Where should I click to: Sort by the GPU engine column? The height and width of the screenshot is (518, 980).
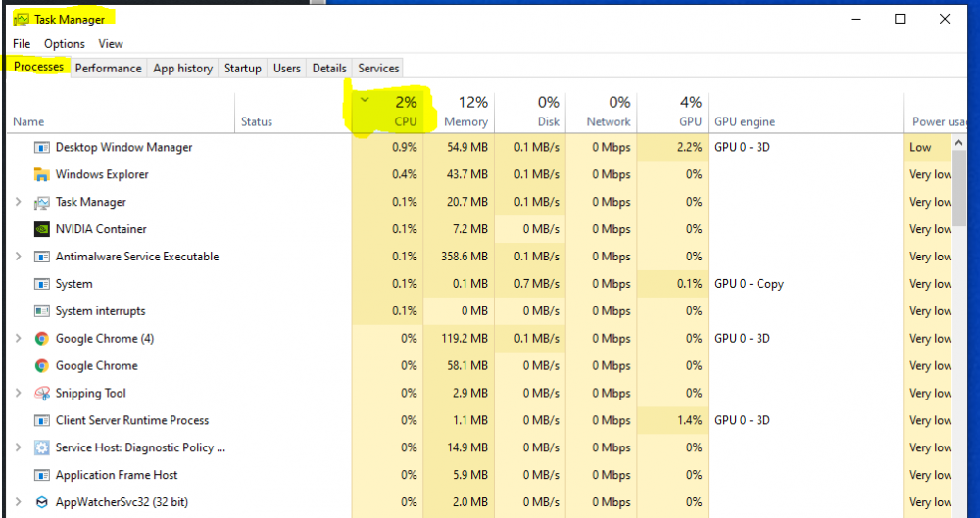(x=806, y=113)
